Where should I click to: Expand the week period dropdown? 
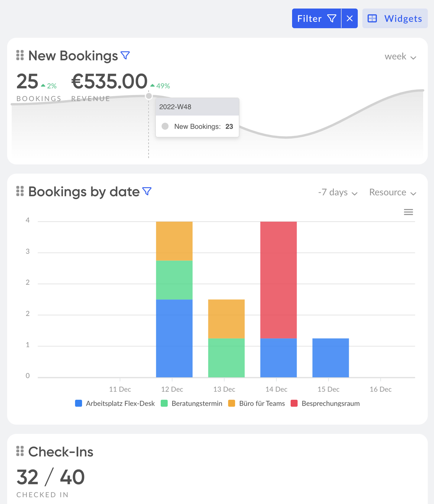400,57
